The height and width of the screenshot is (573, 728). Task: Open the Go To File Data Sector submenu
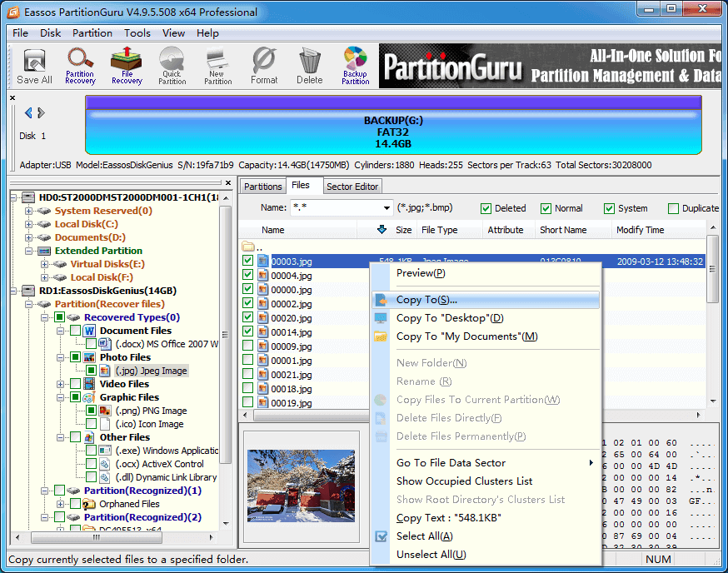486,463
